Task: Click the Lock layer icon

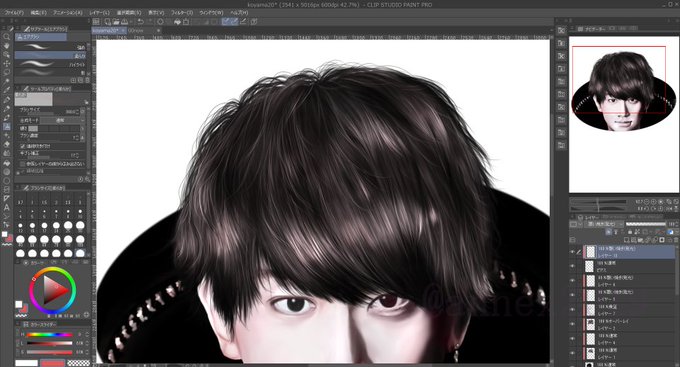Action: click(x=630, y=232)
